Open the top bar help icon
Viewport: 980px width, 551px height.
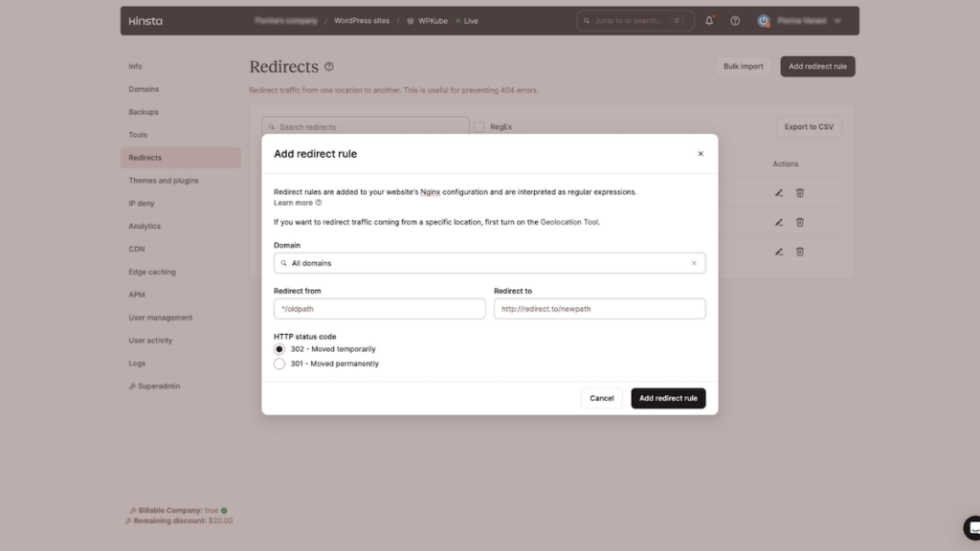click(735, 21)
